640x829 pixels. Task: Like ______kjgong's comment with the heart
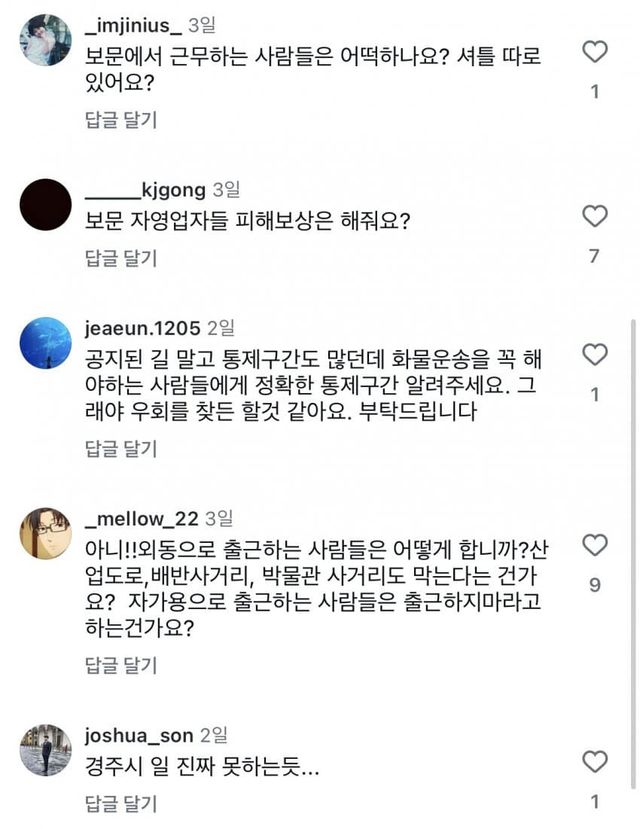(x=594, y=216)
